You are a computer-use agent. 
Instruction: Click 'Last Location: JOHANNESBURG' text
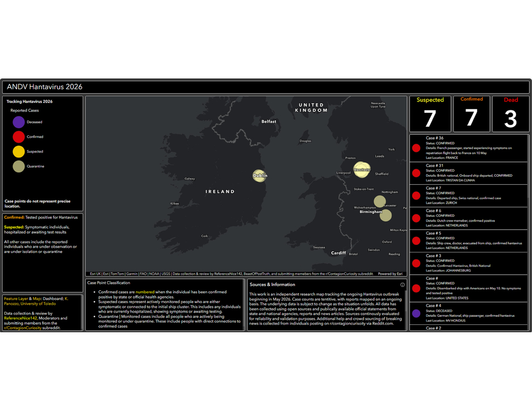pyautogui.click(x=448, y=270)
